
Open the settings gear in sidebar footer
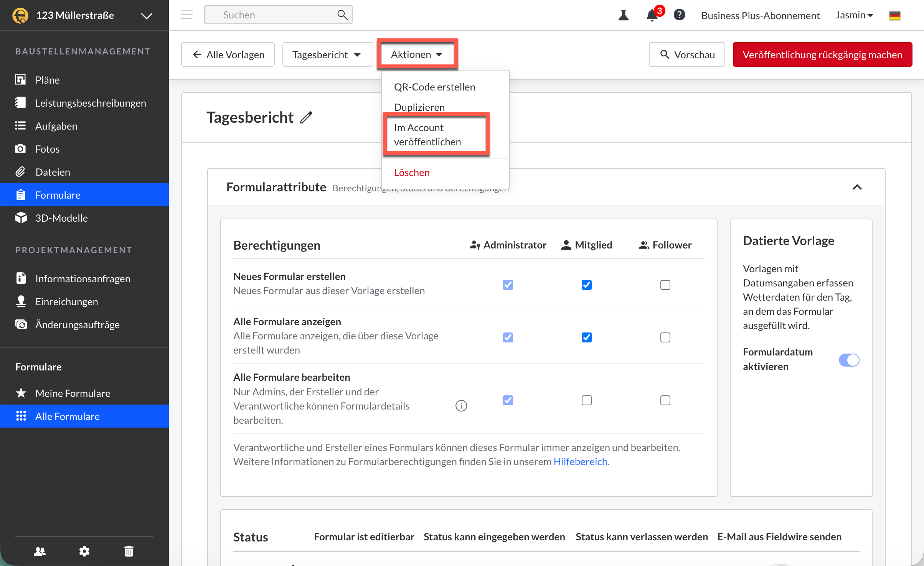[x=84, y=551]
